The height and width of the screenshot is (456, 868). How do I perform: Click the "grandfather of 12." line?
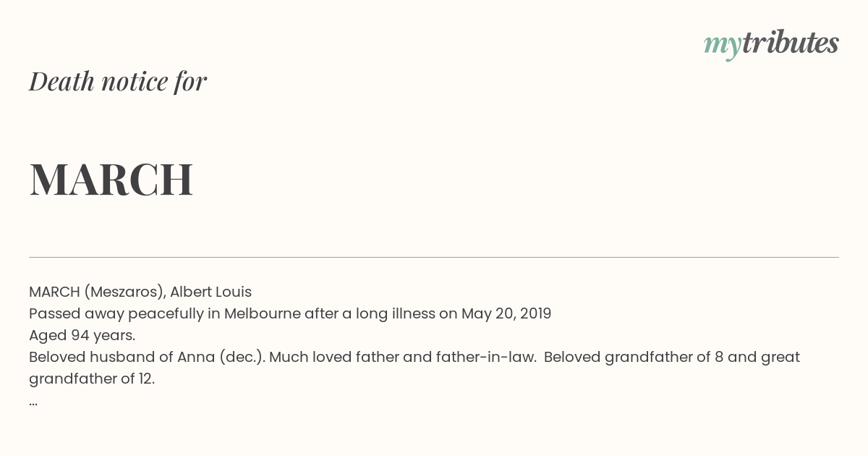tap(92, 379)
